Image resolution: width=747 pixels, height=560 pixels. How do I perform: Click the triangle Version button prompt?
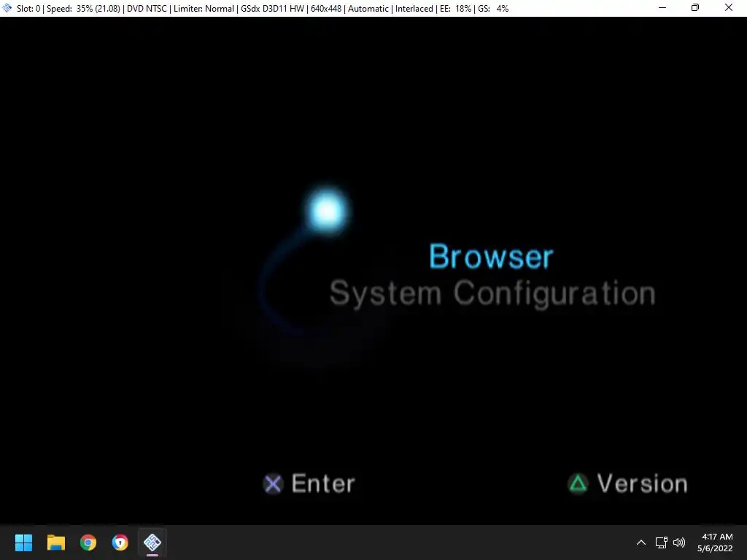click(628, 484)
